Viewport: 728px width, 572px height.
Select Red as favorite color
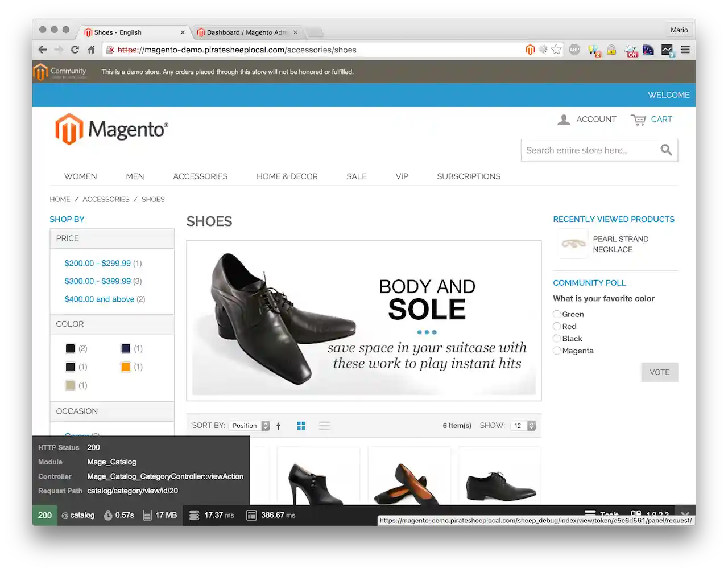[557, 326]
